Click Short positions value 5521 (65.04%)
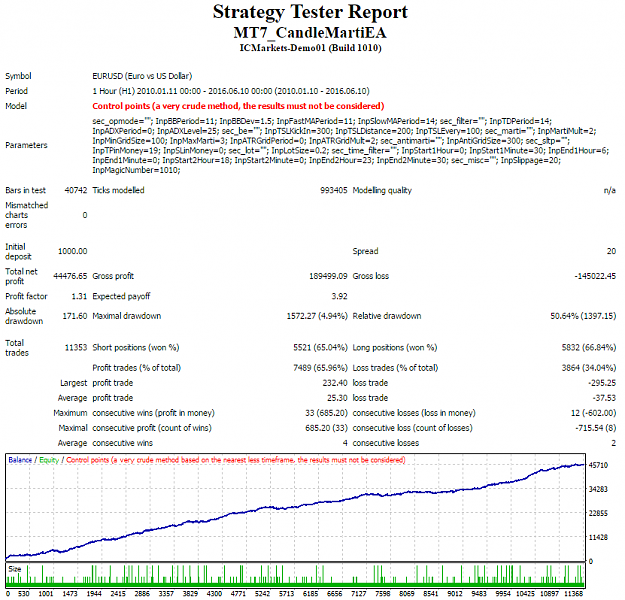Screen dimensions: 625x600 click(320, 348)
